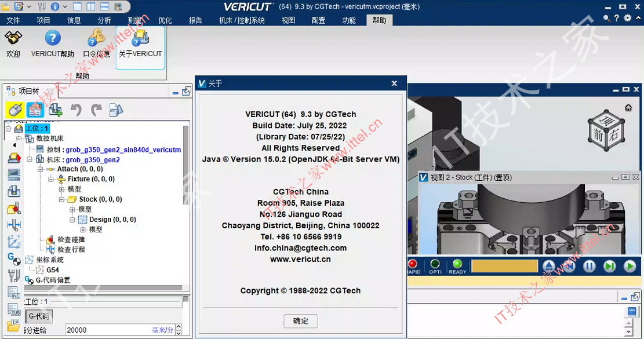Click 确定 in the 关于 dialog
Screen dimensions: 644x339
click(x=301, y=321)
